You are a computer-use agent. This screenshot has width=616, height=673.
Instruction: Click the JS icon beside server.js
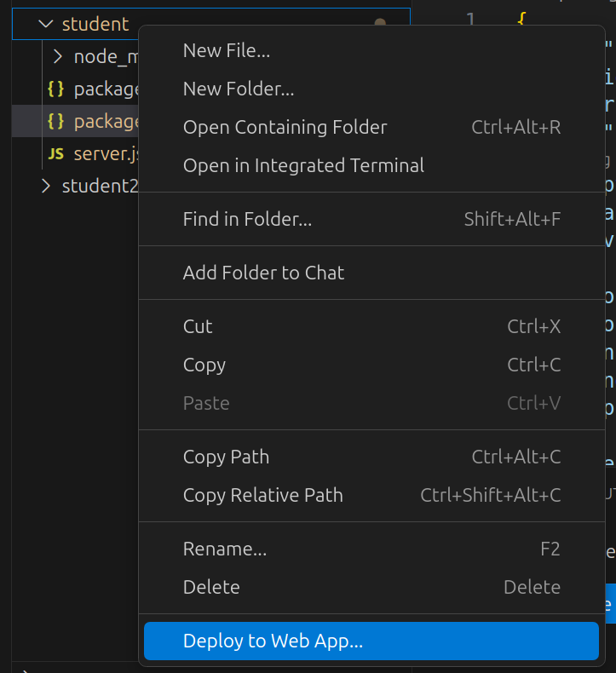point(56,154)
